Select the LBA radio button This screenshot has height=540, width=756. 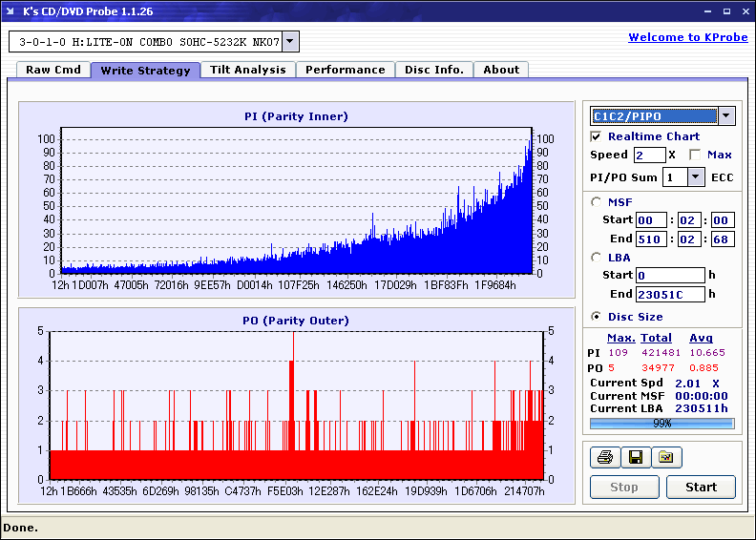pyautogui.click(x=597, y=257)
